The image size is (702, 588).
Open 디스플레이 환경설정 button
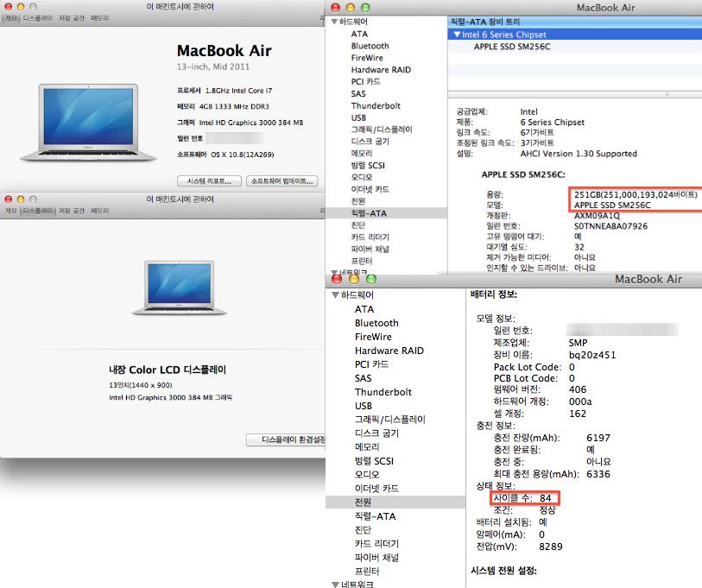tap(287, 439)
